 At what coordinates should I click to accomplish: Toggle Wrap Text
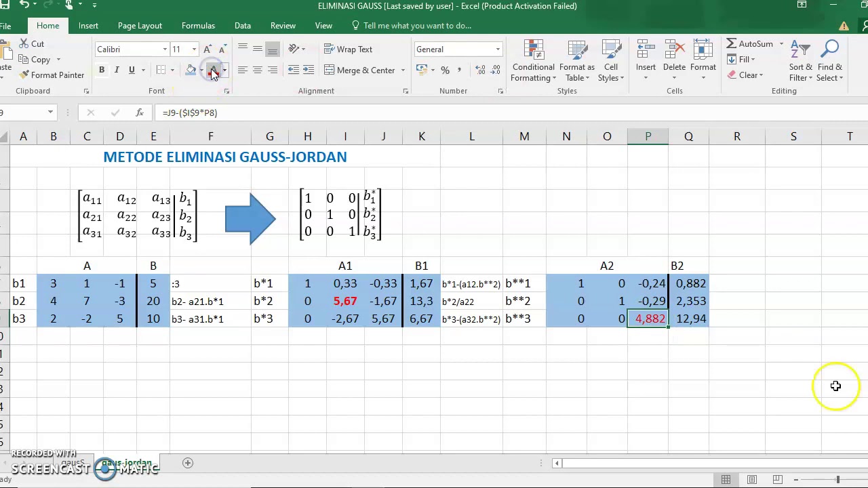[x=348, y=49]
